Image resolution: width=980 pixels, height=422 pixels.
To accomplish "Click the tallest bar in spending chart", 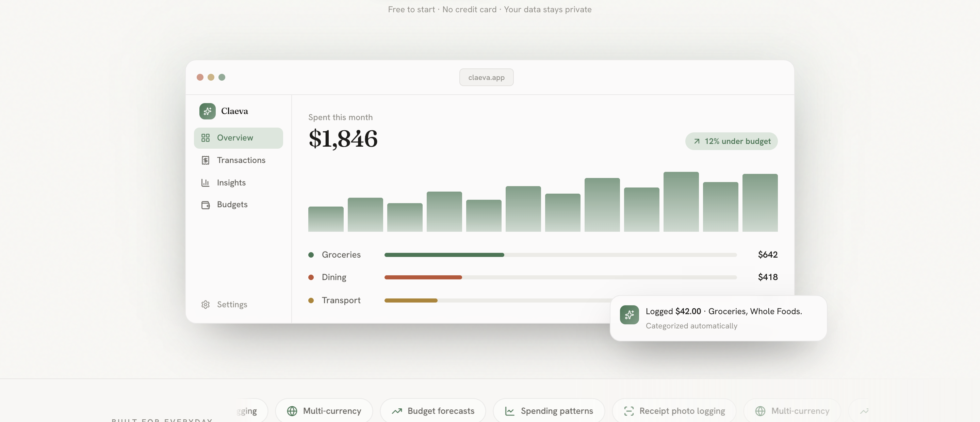I will point(681,202).
